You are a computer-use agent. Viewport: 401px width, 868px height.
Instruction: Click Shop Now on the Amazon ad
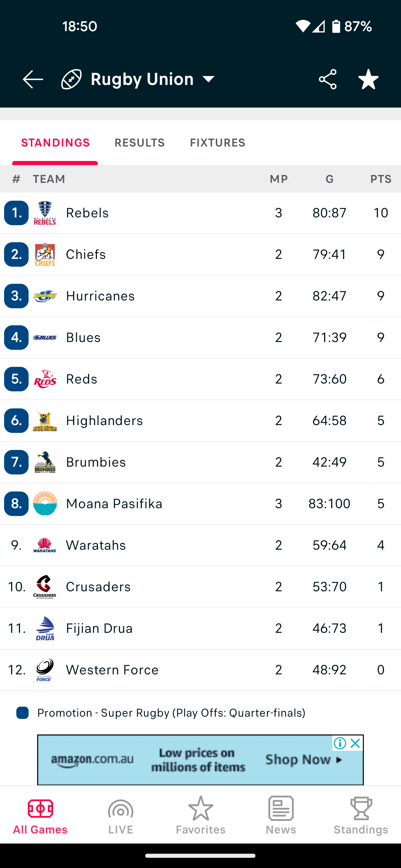[303, 760]
